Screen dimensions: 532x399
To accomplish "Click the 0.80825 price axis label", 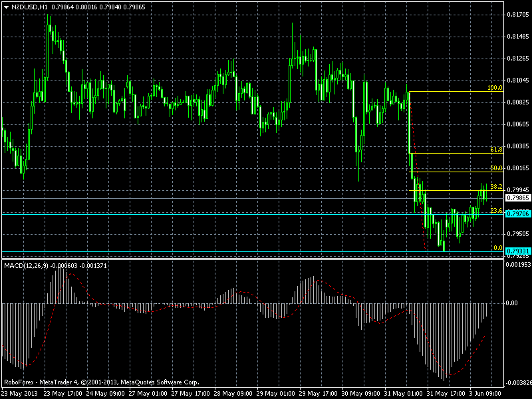I will [x=518, y=102].
